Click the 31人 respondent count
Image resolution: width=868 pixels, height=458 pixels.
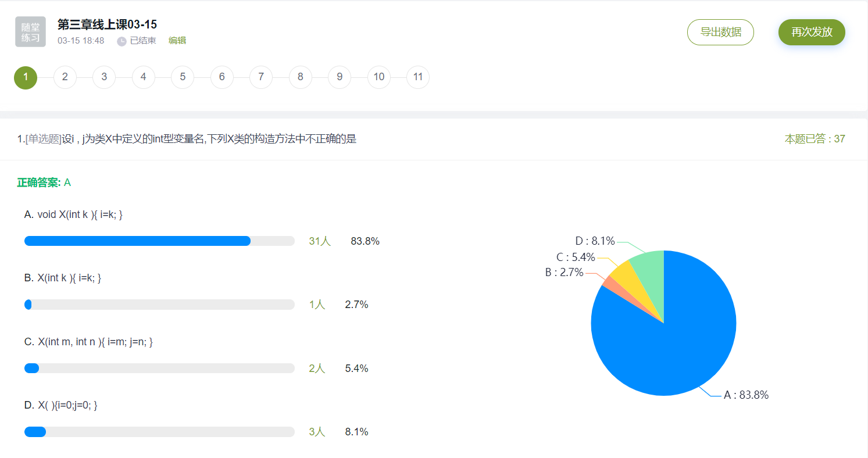(320, 241)
